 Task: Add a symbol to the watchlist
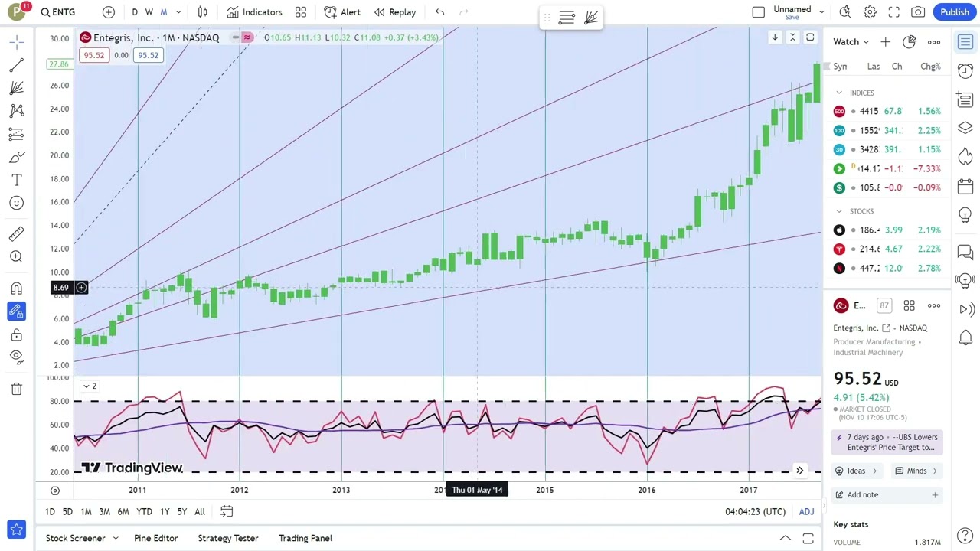click(x=885, y=42)
